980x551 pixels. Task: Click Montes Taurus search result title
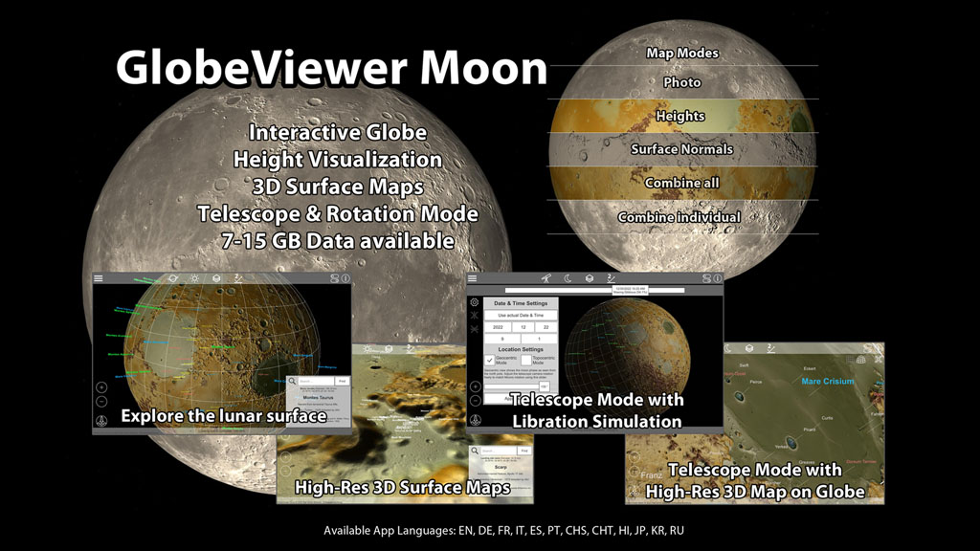318,397
